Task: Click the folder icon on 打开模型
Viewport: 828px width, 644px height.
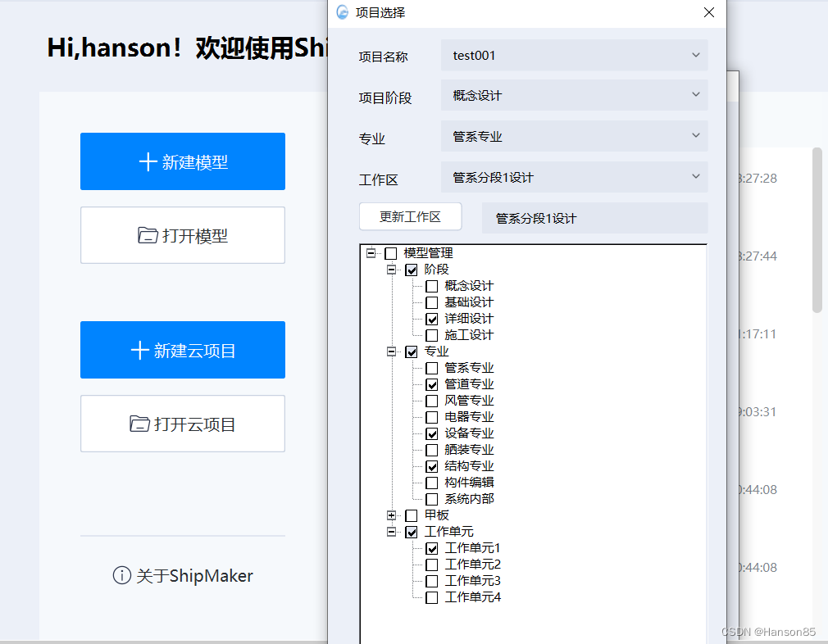Action: pos(148,236)
